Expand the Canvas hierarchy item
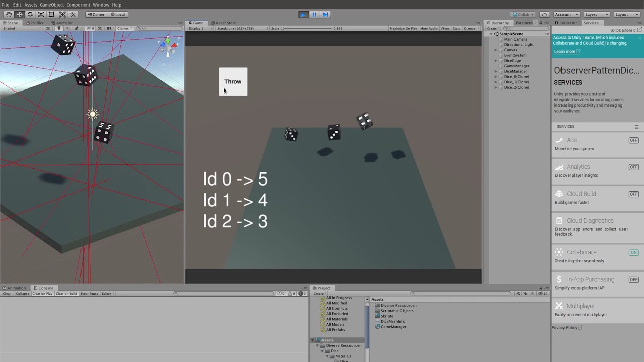Screen dimensions: 644x362 (496, 50)
